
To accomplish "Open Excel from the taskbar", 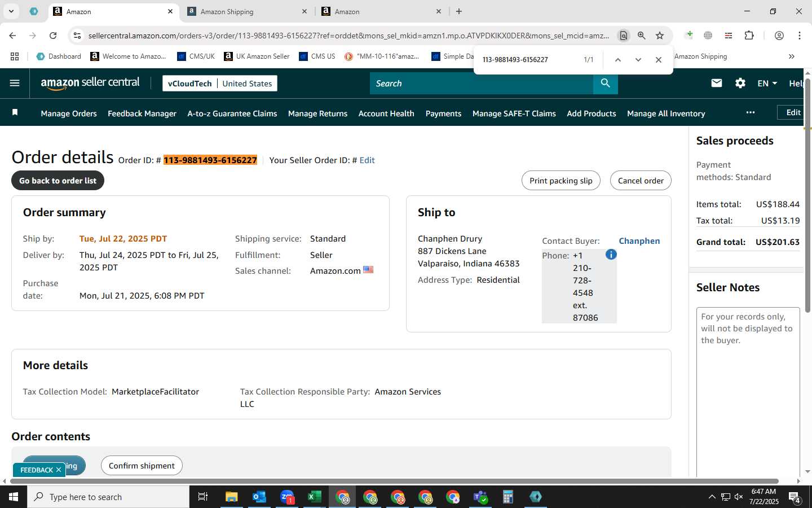I will tap(314, 497).
